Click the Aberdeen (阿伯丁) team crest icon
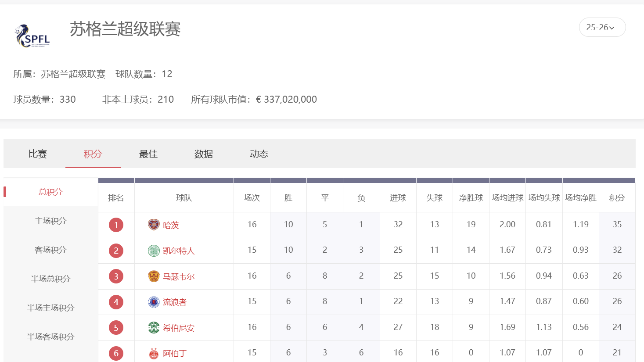The image size is (644, 362). tap(154, 353)
